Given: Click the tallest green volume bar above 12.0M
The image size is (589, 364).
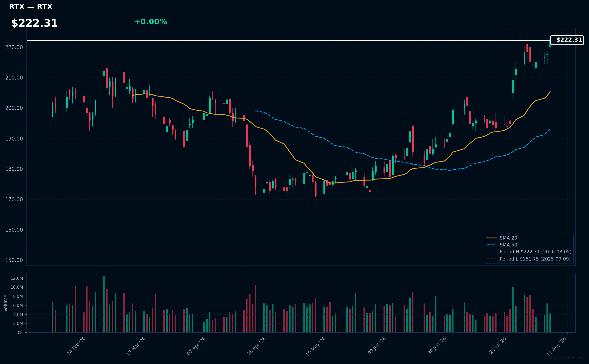Looking at the screenshot, I should (x=104, y=304).
